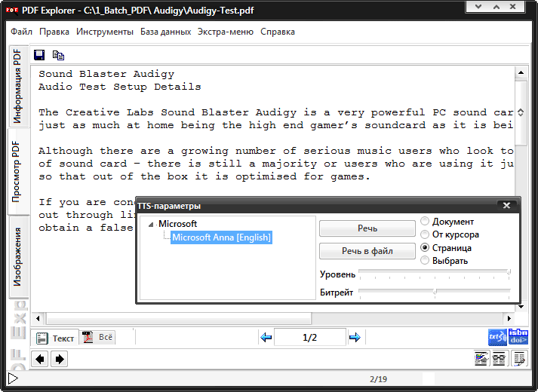Select the Выбрать radio option
This screenshot has width=538, height=392.
[444, 260]
